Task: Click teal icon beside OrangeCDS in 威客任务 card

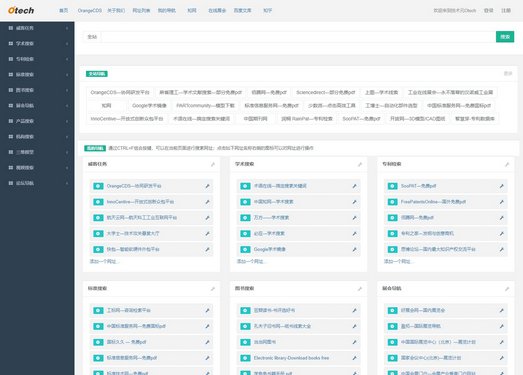Action: (x=98, y=186)
